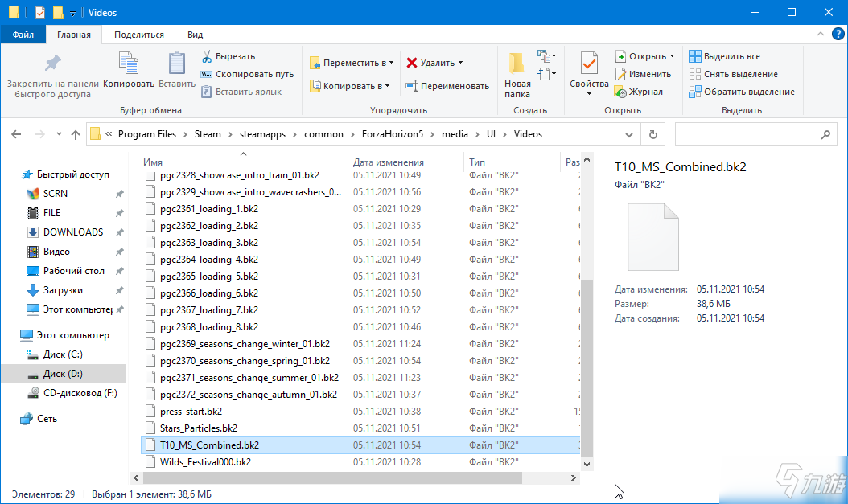Viewport: 848px width, 504px height.
Task: Switch to the Поделиться ribbon tab
Action: (139, 35)
